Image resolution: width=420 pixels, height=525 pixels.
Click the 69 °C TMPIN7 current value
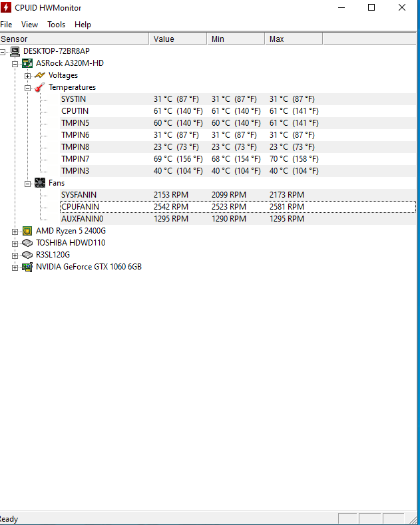(178, 159)
